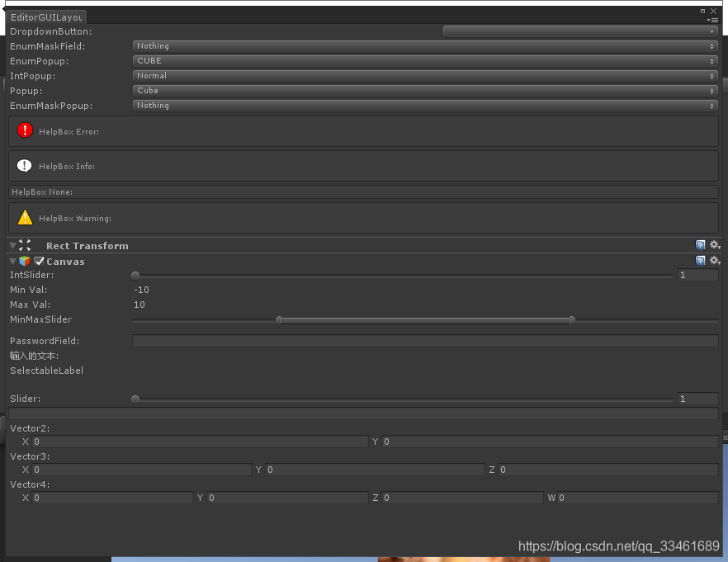Click the HelpBox Info: message text
Viewport: 728px width, 562px height.
(x=67, y=166)
